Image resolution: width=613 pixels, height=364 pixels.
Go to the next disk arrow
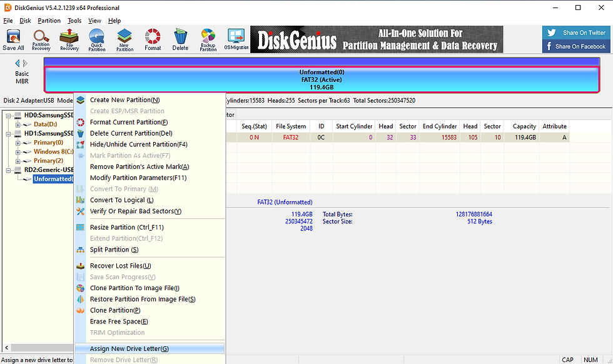pyautogui.click(x=26, y=63)
